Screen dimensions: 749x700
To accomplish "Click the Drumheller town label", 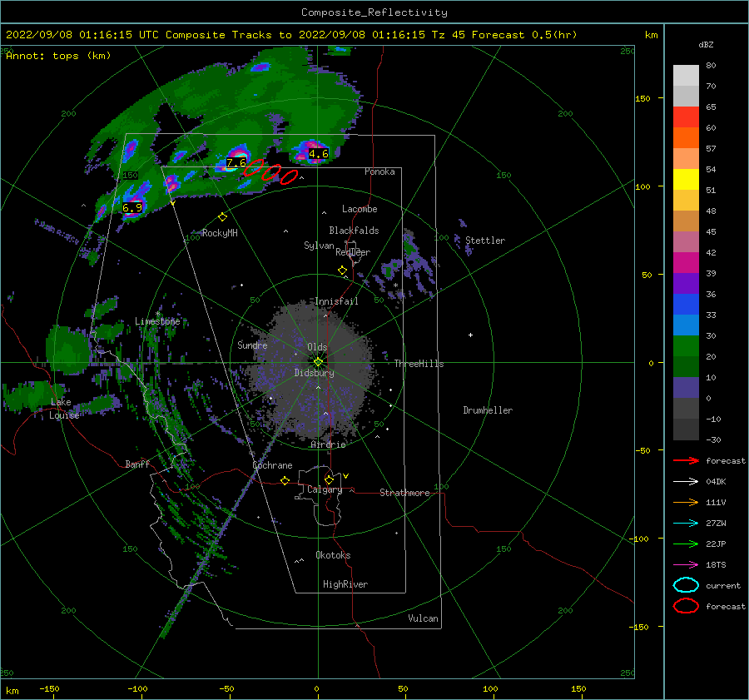I will tap(488, 410).
